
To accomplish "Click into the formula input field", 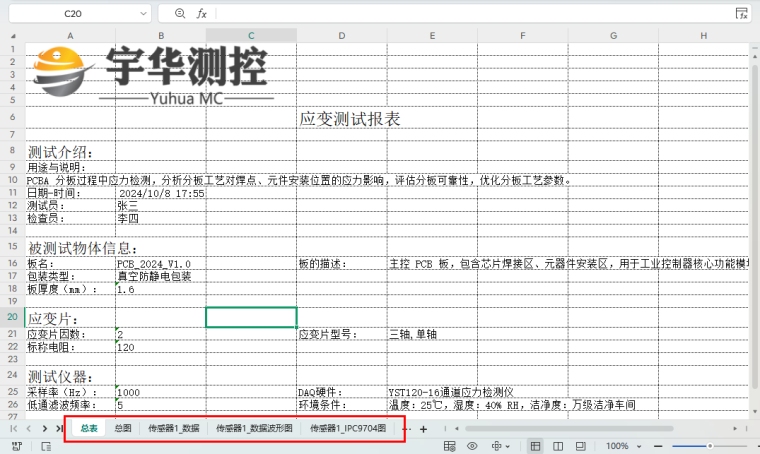I will tap(473, 14).
